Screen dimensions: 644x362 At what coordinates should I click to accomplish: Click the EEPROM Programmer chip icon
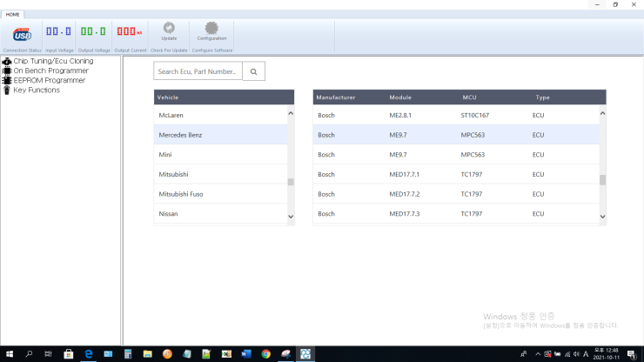(x=7, y=81)
